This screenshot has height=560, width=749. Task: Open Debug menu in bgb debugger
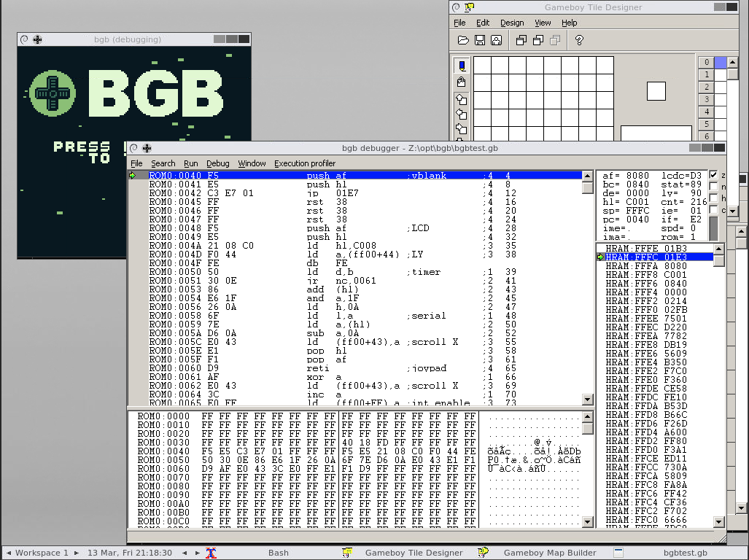[x=218, y=163]
